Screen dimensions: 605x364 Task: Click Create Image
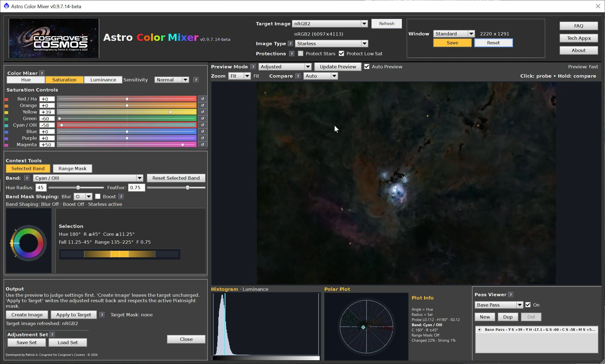tap(27, 315)
